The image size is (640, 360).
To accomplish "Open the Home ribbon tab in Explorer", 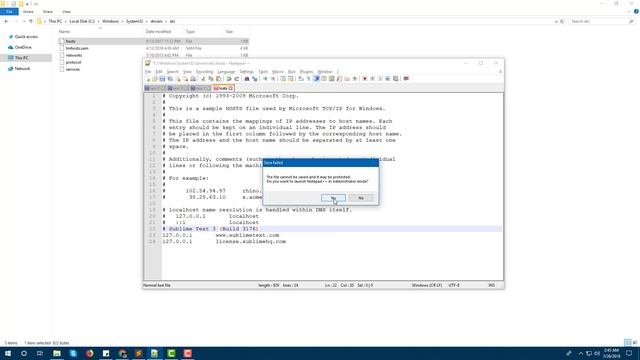I will (28, 11).
